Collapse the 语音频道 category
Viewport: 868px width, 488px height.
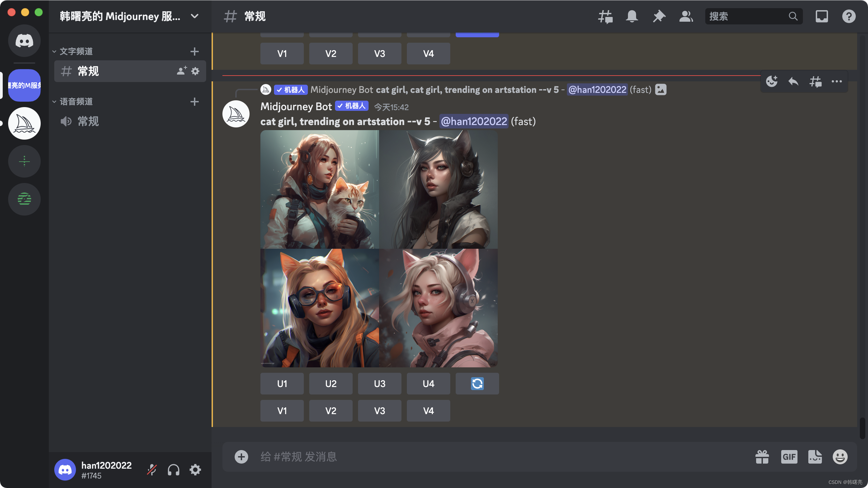tap(76, 102)
